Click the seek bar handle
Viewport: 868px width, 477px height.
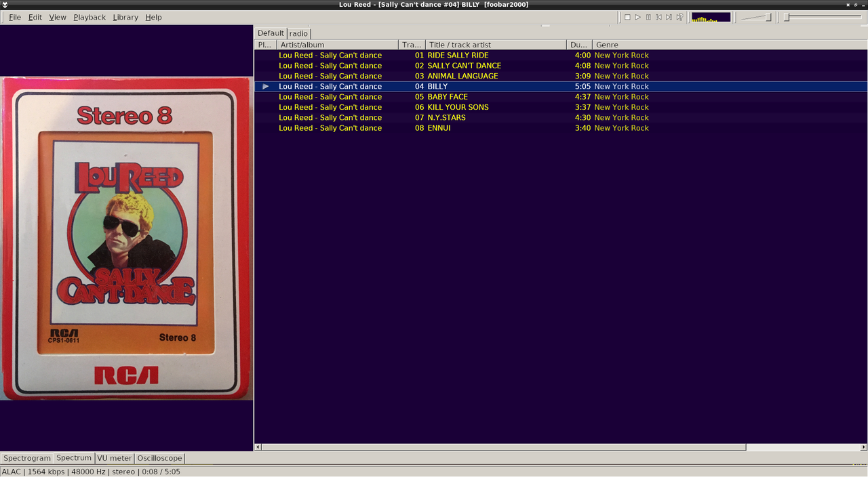coord(787,17)
